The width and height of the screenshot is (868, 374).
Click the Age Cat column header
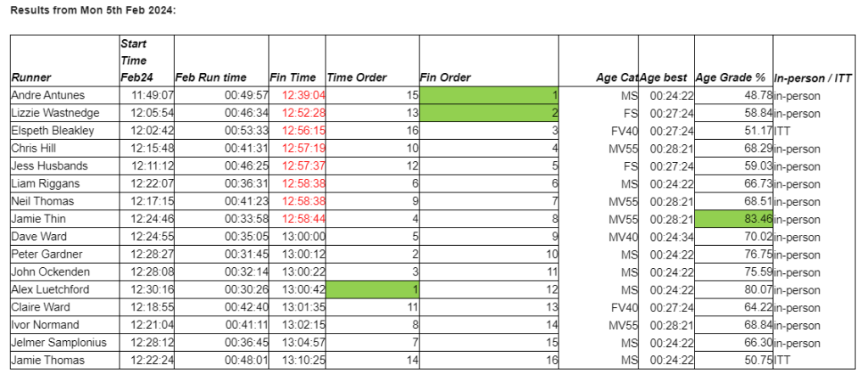tap(617, 77)
